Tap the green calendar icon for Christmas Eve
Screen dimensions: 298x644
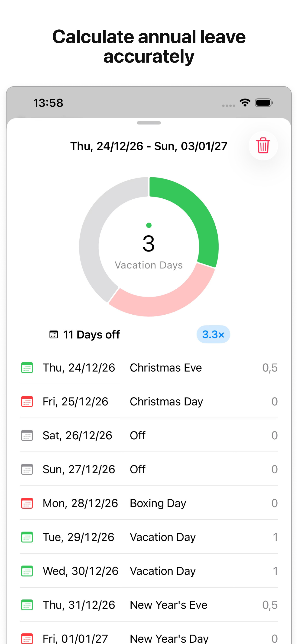(x=27, y=367)
